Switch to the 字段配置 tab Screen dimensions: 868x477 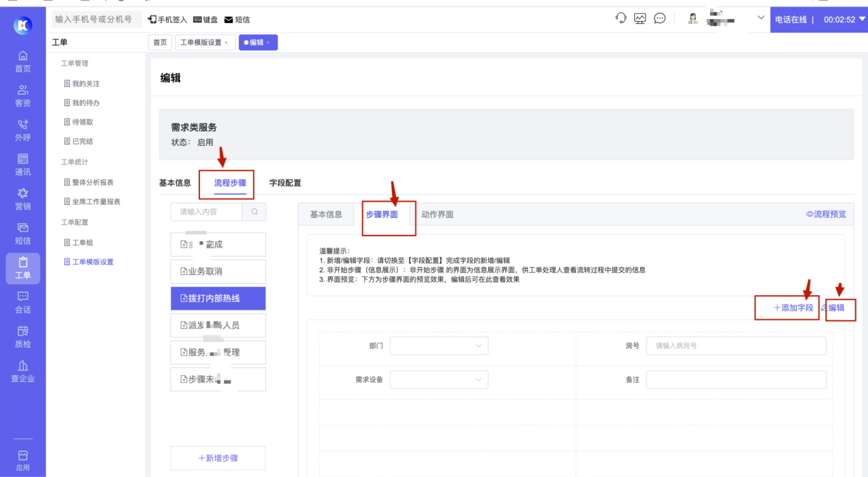pos(285,183)
